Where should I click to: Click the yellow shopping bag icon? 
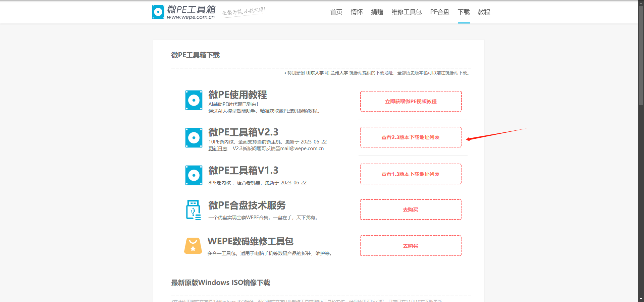point(193,246)
